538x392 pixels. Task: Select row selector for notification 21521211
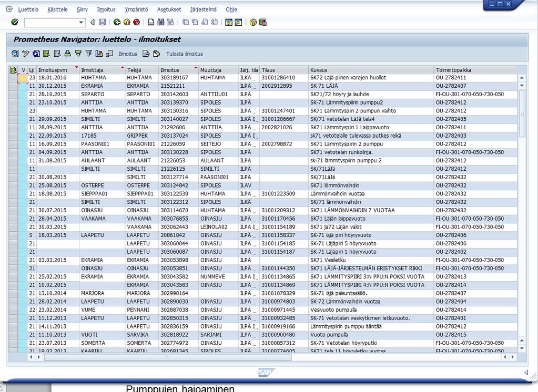click(x=13, y=86)
